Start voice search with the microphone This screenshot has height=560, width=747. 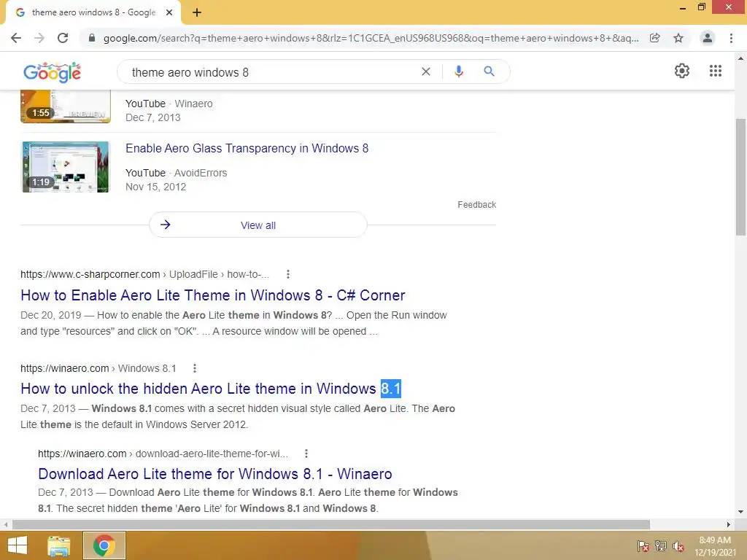pyautogui.click(x=458, y=71)
